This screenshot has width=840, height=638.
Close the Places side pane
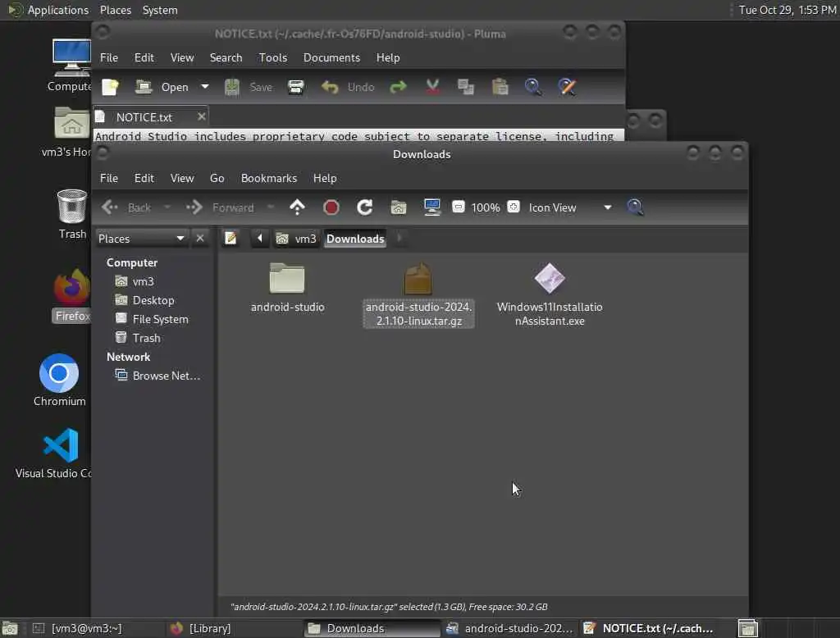(x=200, y=238)
